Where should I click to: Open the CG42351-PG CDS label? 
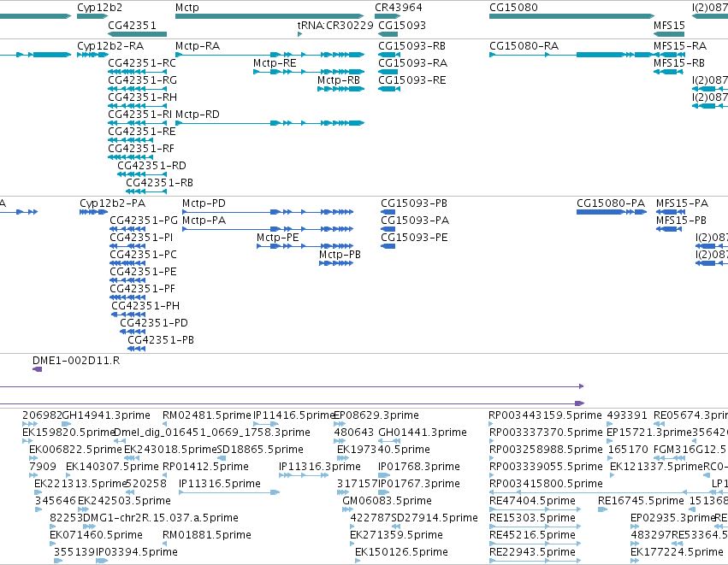point(144,221)
